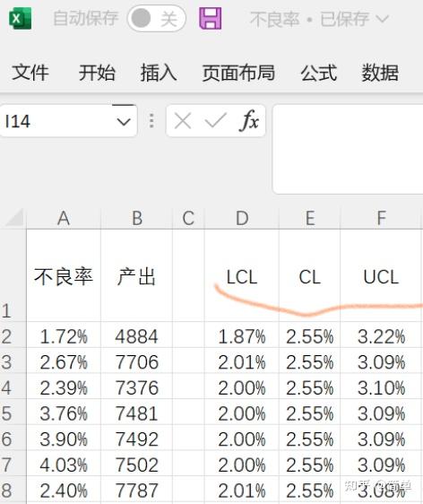Viewport: 423px width, 504px height.
Task: Select row 5 header
Action: pos(13,412)
